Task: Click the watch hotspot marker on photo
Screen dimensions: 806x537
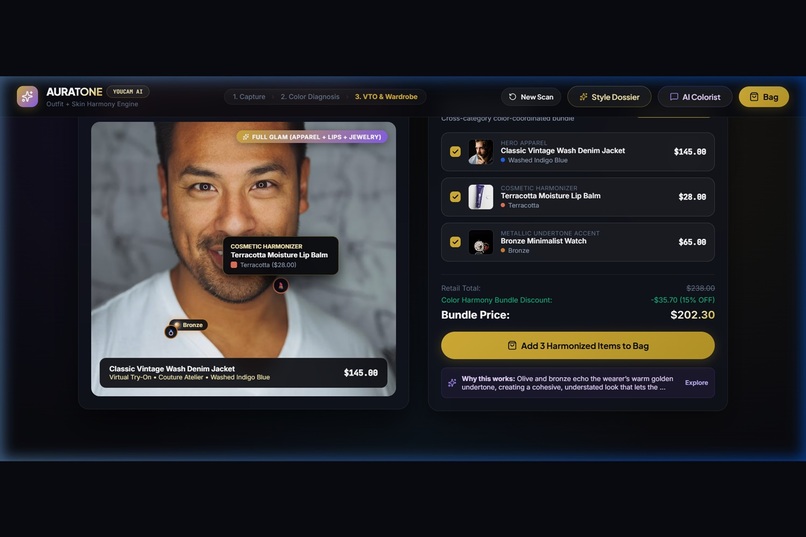Action: point(171,332)
